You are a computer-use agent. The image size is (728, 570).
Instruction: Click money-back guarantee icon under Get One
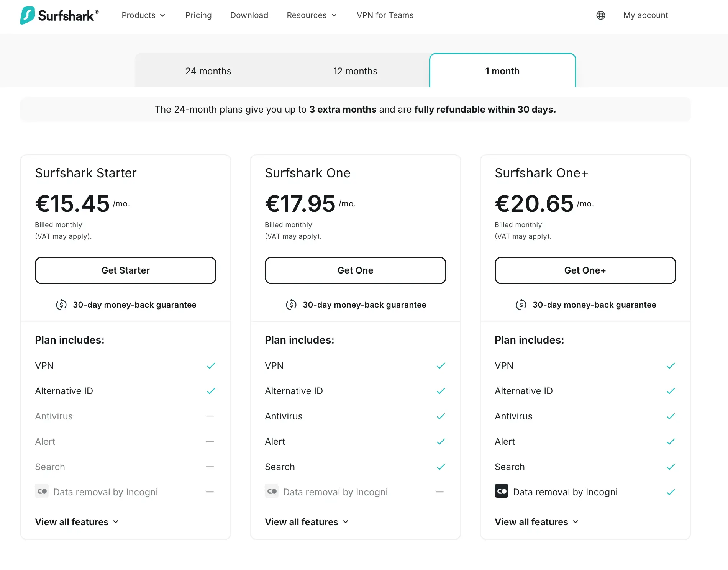click(x=291, y=305)
